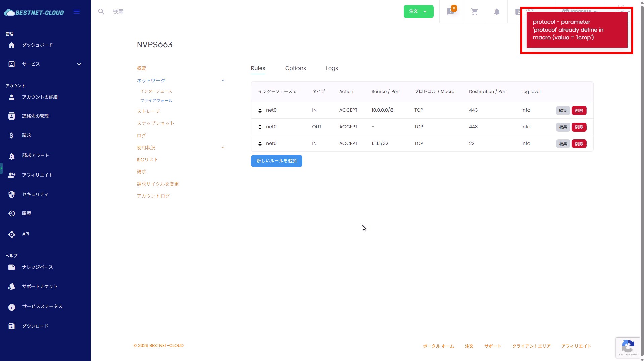The height and width of the screenshot is (361, 644).
Task: Click the shopping cart icon
Action: tap(474, 12)
